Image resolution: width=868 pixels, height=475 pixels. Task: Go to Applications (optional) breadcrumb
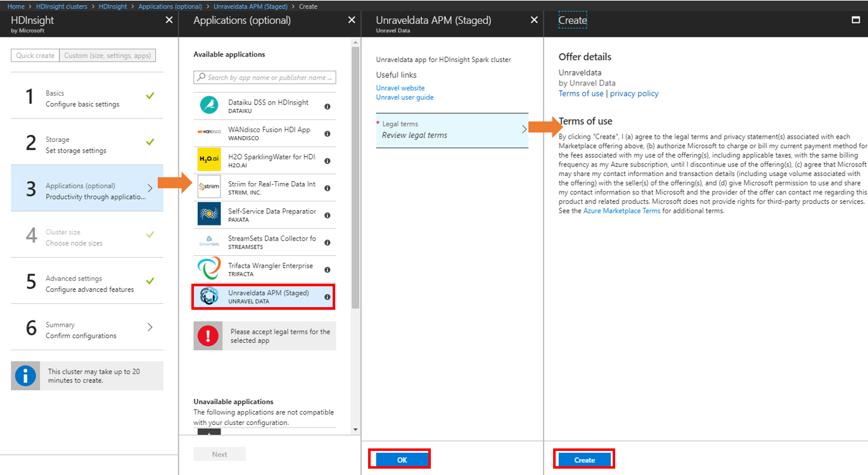[170, 6]
